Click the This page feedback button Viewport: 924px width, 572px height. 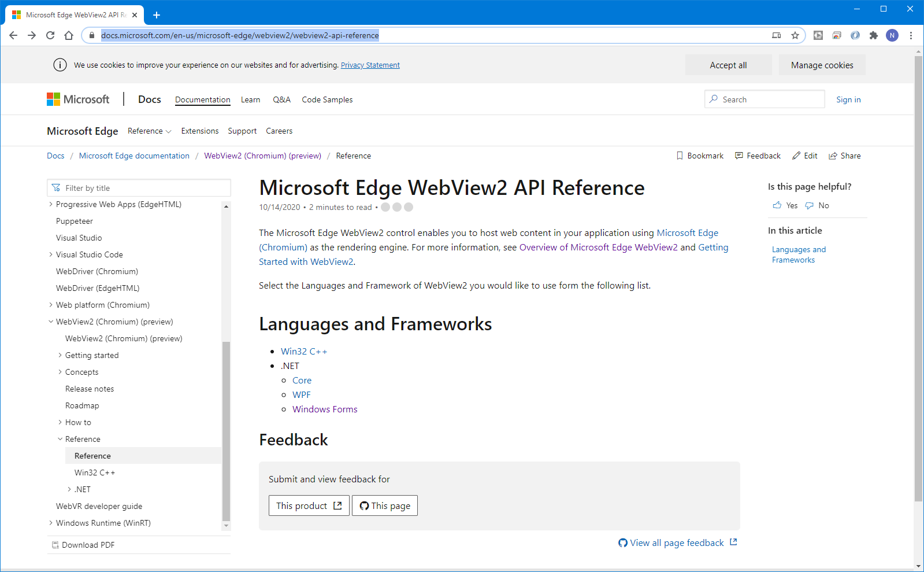pyautogui.click(x=385, y=505)
